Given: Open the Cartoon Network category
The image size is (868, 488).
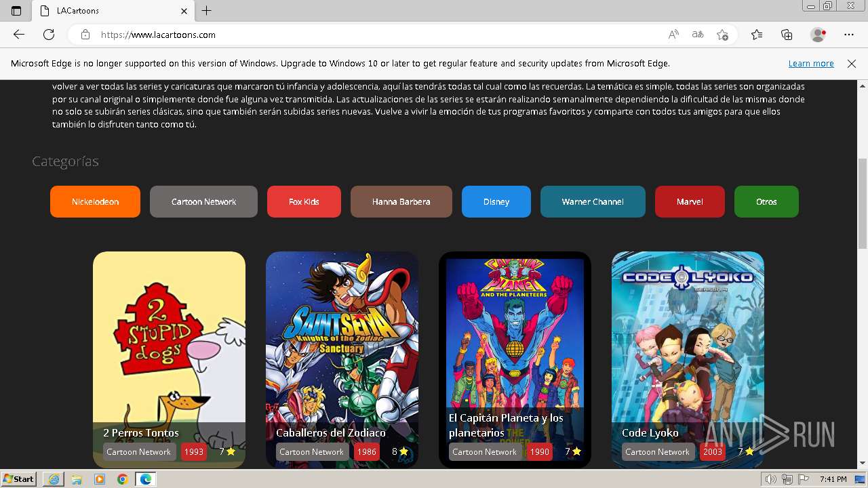Looking at the screenshot, I should coord(203,202).
